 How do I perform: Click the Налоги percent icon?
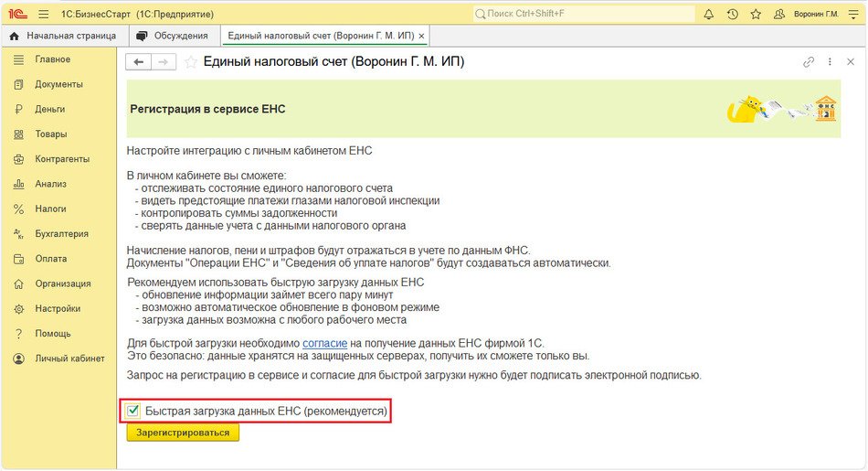coord(19,209)
